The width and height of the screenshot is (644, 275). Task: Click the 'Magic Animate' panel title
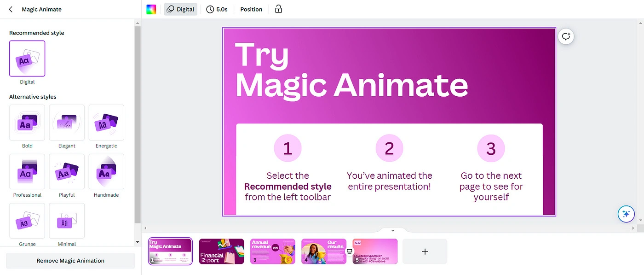pos(41,9)
